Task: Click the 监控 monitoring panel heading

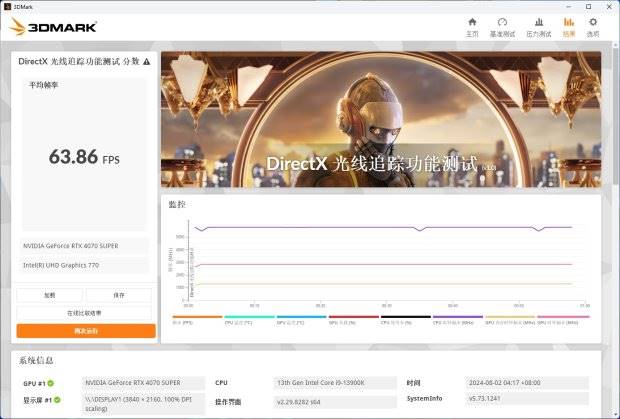Action: 177,204
